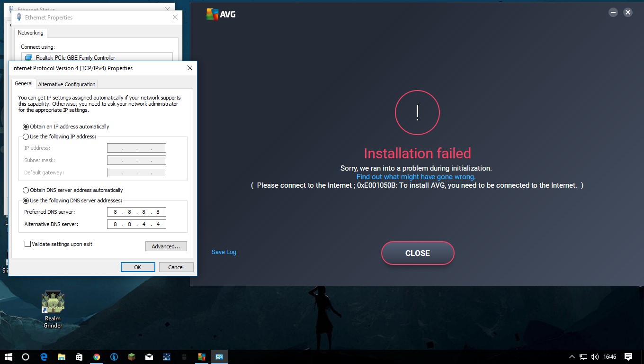Click the AVG installer taskbar icon
644x364 pixels.
point(202,357)
